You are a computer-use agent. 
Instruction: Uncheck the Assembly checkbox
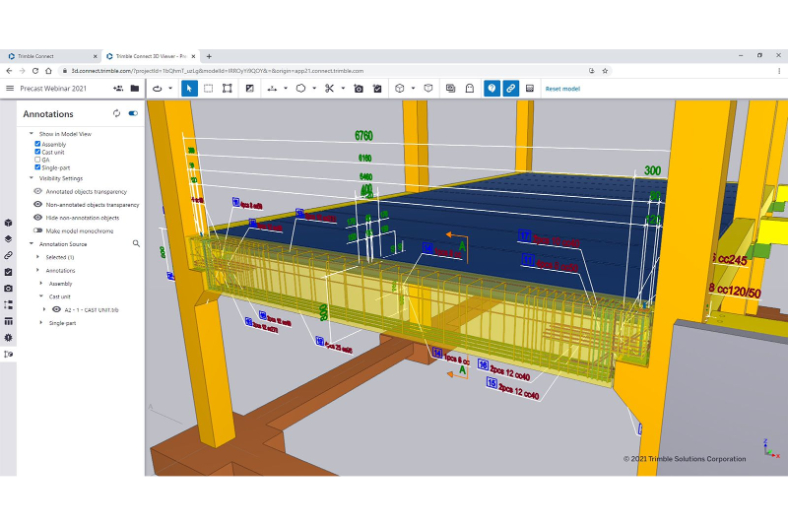point(37,144)
